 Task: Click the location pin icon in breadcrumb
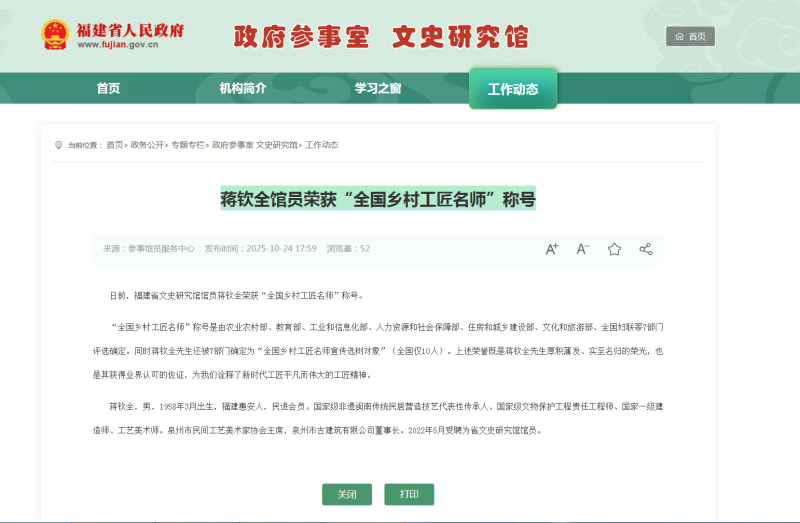[x=58, y=145]
